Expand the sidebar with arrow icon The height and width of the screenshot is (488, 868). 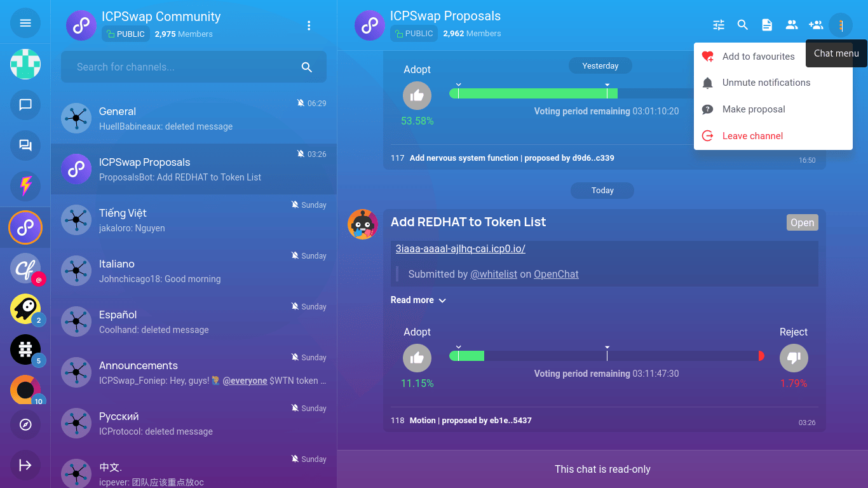(25, 465)
